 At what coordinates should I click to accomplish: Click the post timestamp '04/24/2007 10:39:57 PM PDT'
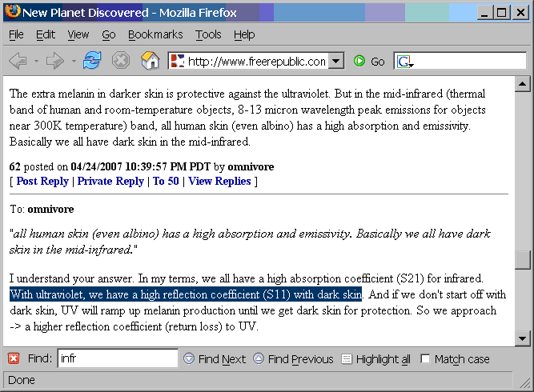point(141,166)
